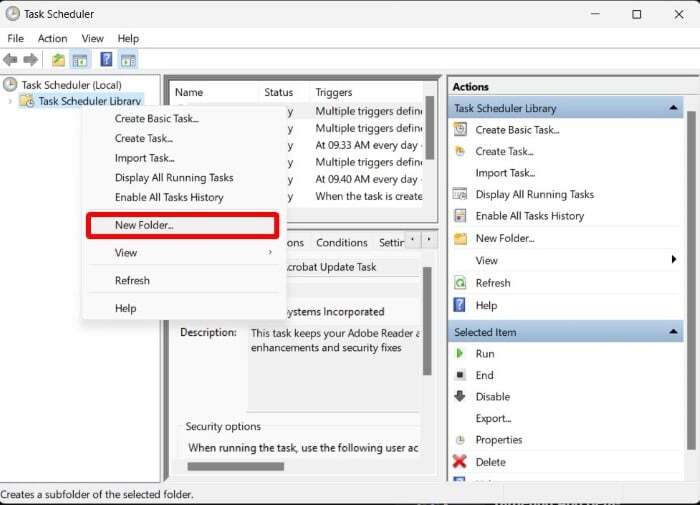Click the task details vertical scrollbar thumb

click(x=427, y=321)
